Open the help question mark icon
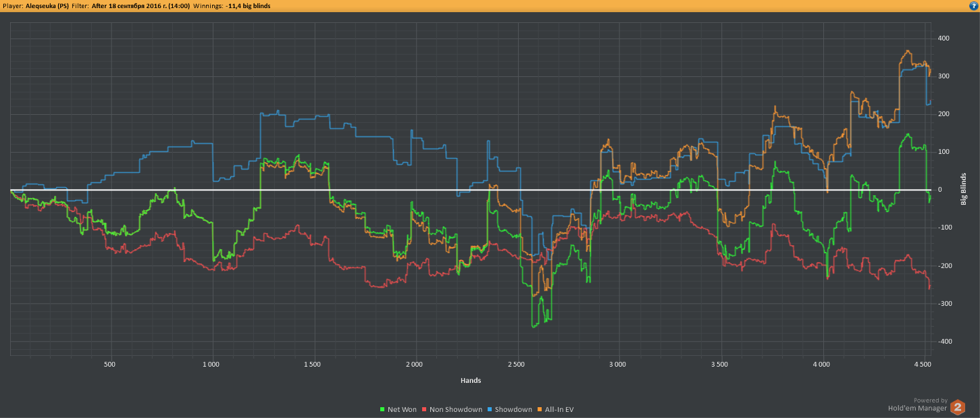Image resolution: width=980 pixels, height=418 pixels. point(973,5)
